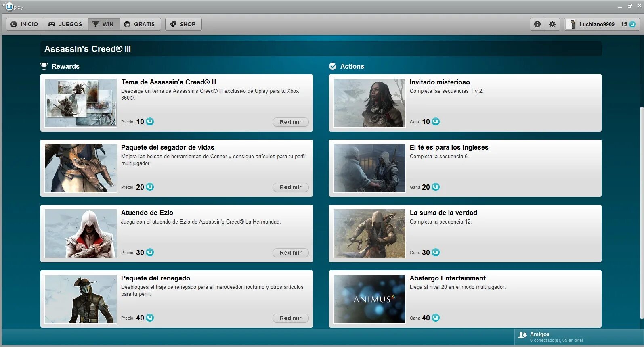Screen dimensions: 644x347
Task: Click the Uplay coin beside Gana 40
Action: point(436,318)
